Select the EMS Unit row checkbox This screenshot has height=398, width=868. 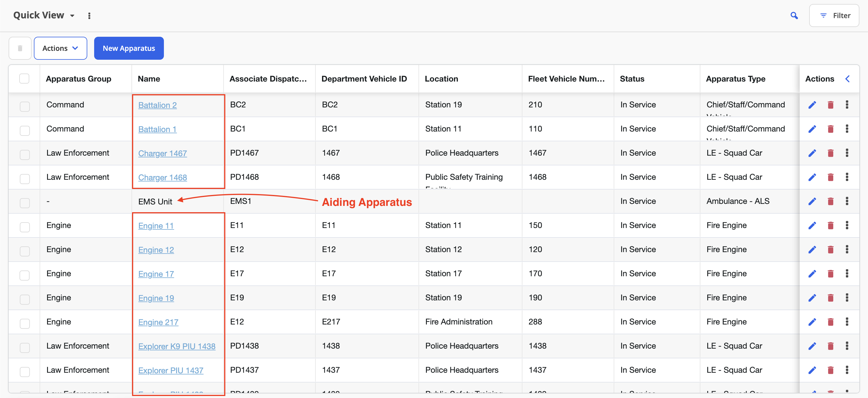coord(25,203)
